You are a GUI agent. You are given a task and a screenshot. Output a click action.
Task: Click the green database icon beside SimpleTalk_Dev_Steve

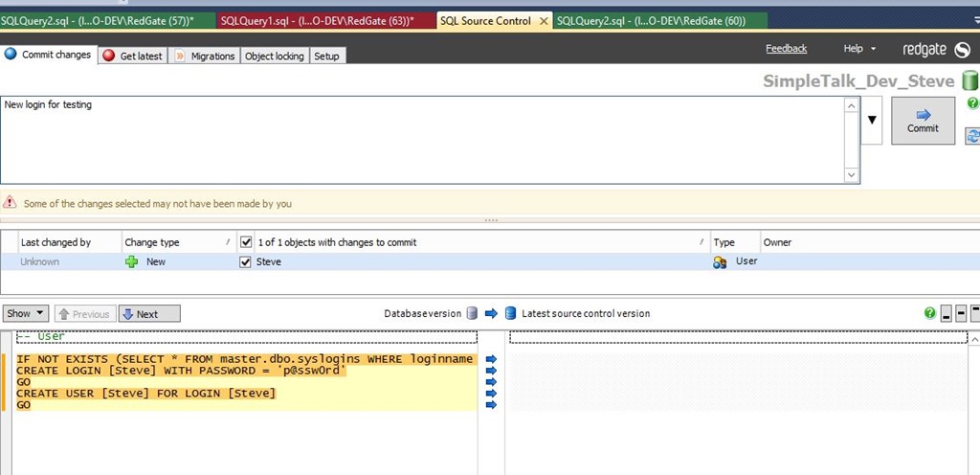click(x=969, y=81)
